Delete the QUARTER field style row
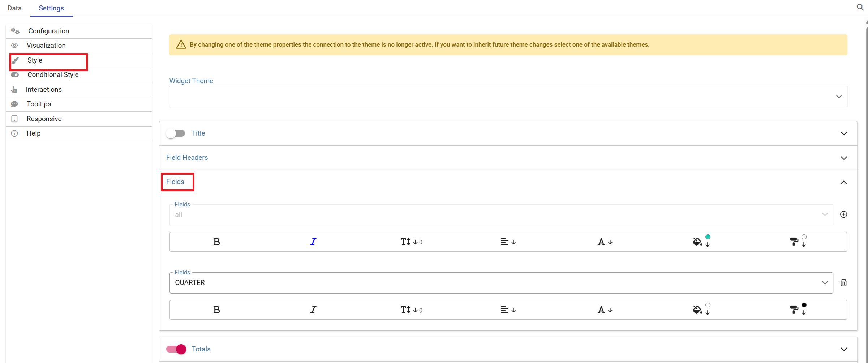 tap(843, 283)
